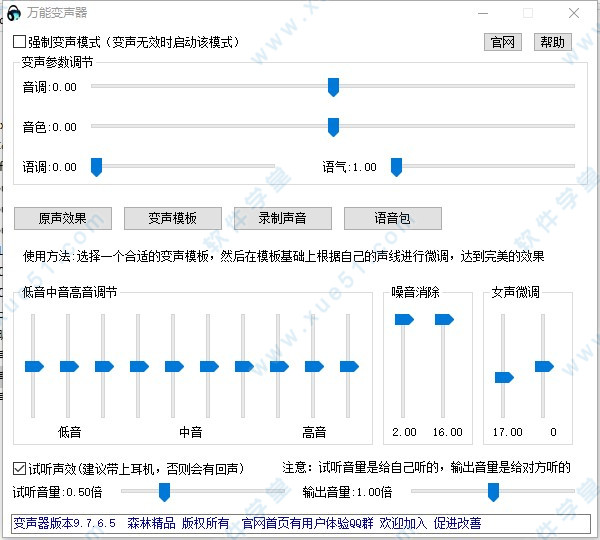600x540 pixels.
Task: Click the 语气:1.00 label
Action: pos(349,167)
